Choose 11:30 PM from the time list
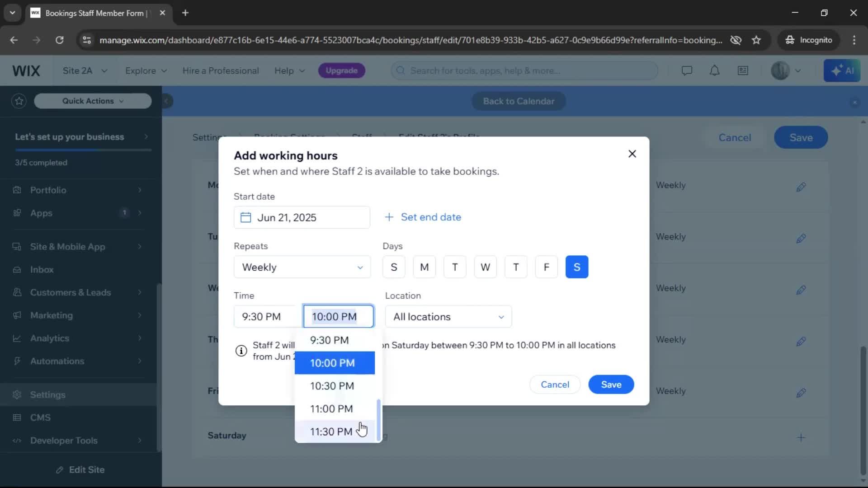Viewport: 868px width, 488px height. (x=335, y=432)
